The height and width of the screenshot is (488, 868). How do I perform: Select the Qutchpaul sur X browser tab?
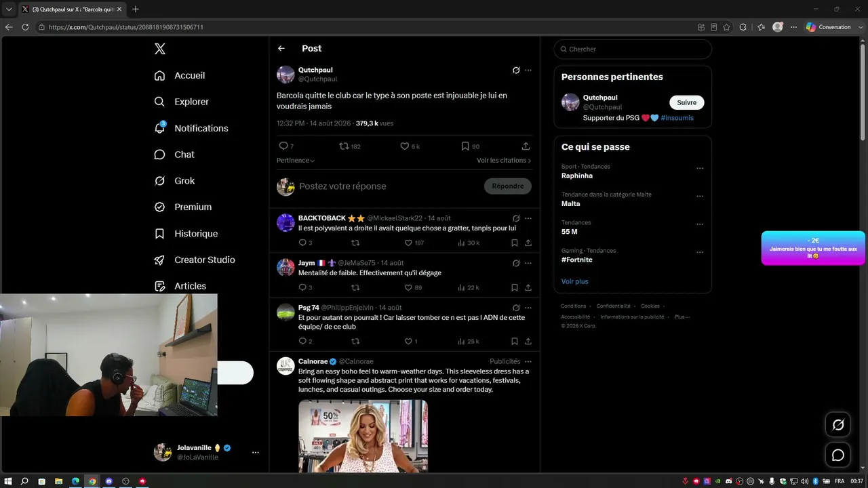(72, 9)
